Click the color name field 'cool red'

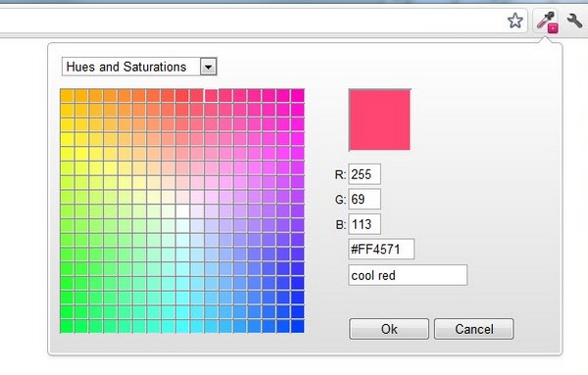click(408, 275)
